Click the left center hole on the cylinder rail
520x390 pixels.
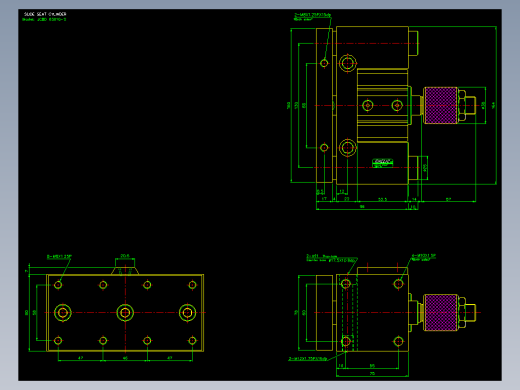coord(368,105)
